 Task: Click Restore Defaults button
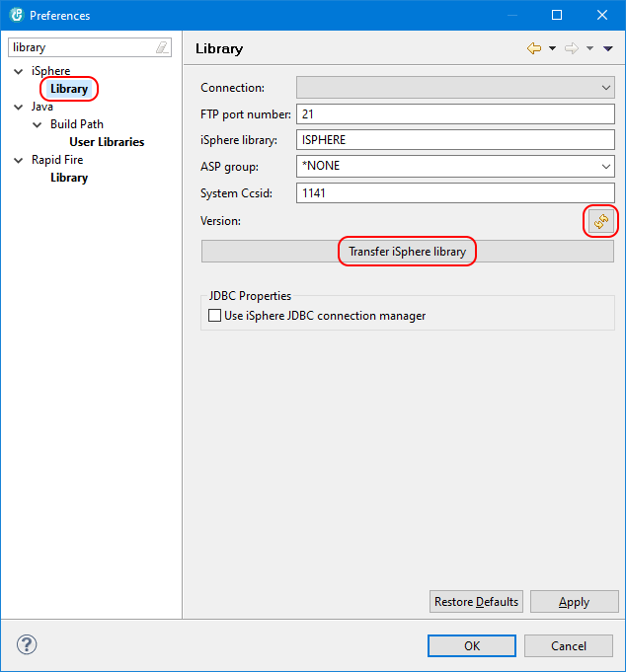pos(476,602)
